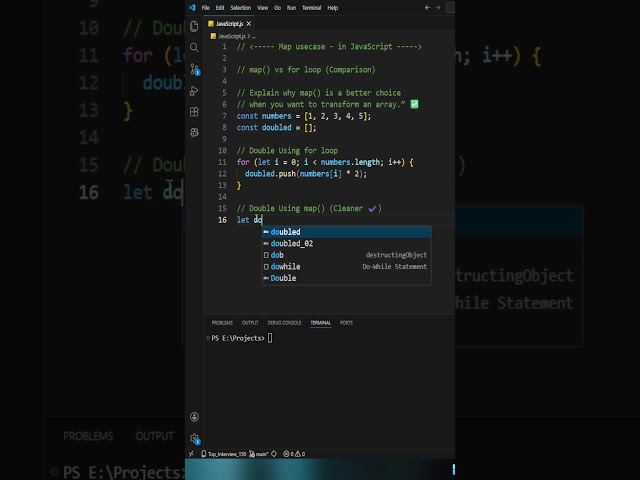
Task: Click 'doubled.push' on line 12
Action: [270, 174]
